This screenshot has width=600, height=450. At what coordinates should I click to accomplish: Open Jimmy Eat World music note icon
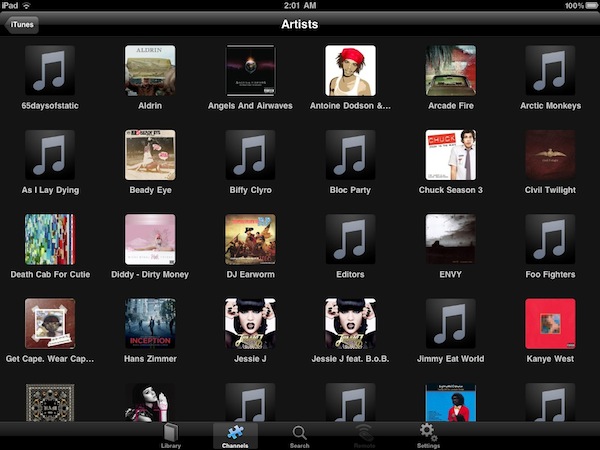coord(450,323)
